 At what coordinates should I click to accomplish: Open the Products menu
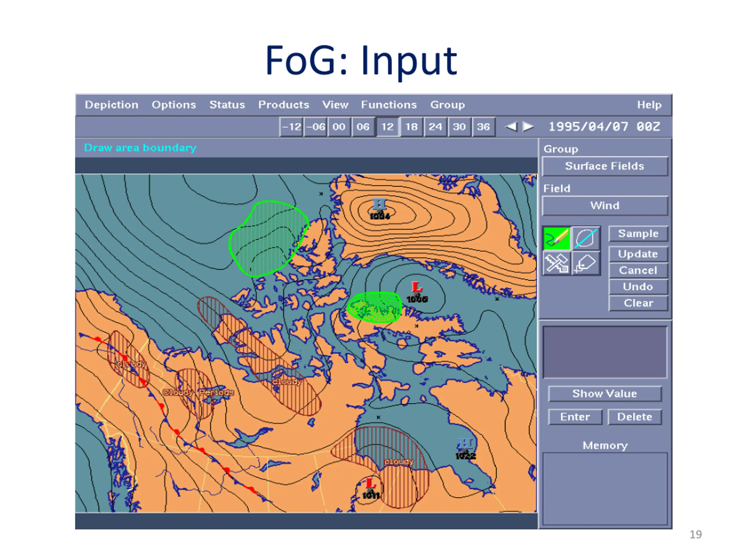(284, 105)
